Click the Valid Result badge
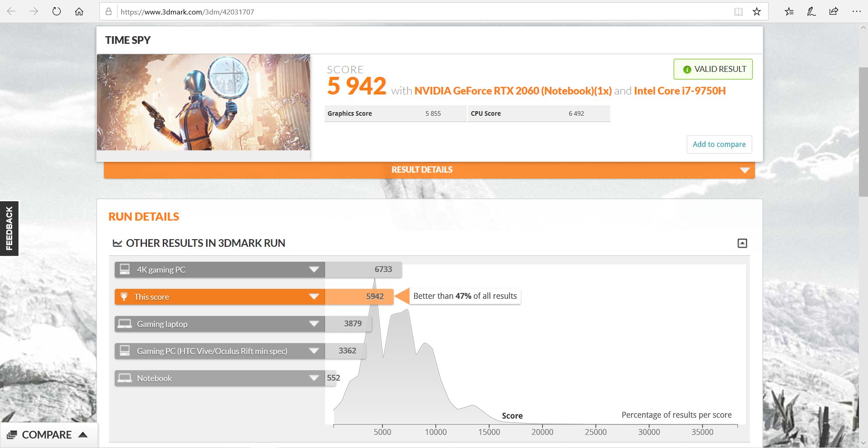The width and height of the screenshot is (868, 448). [x=713, y=69]
